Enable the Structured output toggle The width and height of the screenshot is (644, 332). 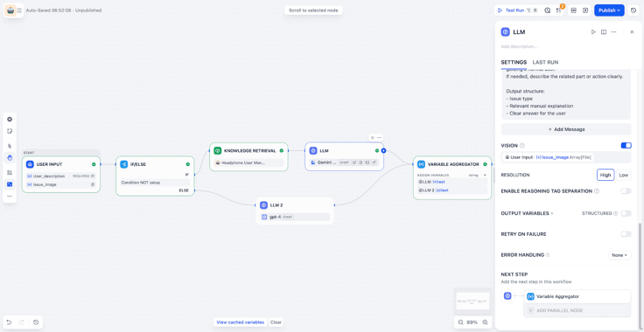(626, 213)
